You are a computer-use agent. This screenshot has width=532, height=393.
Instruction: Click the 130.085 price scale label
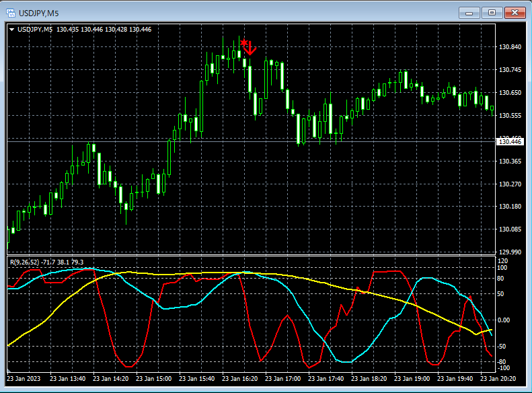[x=510, y=229]
